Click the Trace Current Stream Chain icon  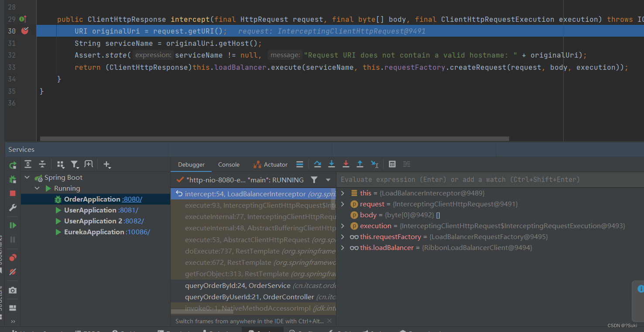click(x=407, y=164)
